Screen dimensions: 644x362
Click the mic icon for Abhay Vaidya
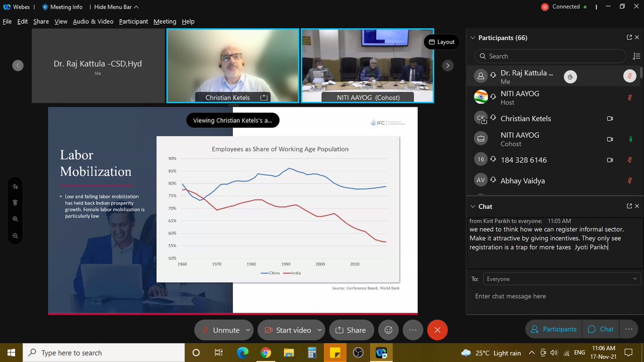(x=630, y=181)
